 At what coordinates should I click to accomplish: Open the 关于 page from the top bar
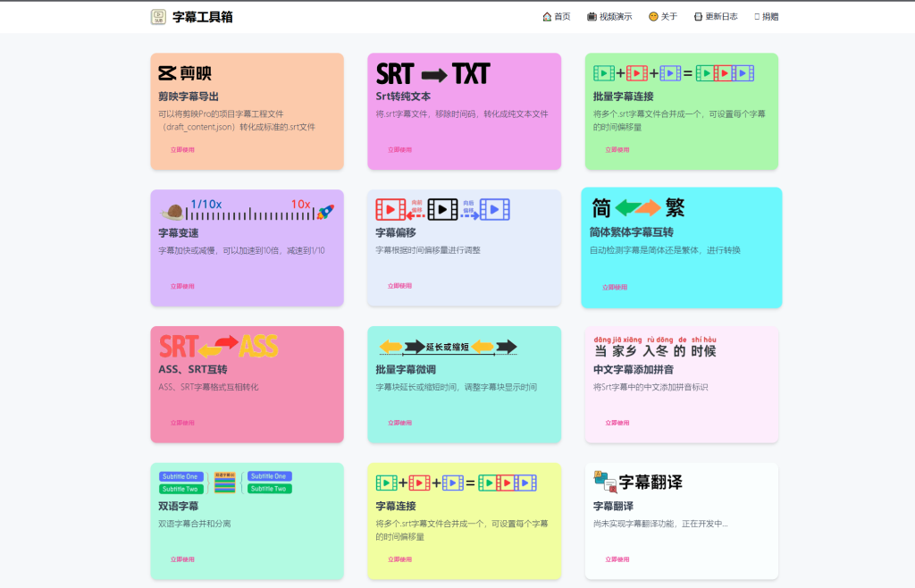663,16
